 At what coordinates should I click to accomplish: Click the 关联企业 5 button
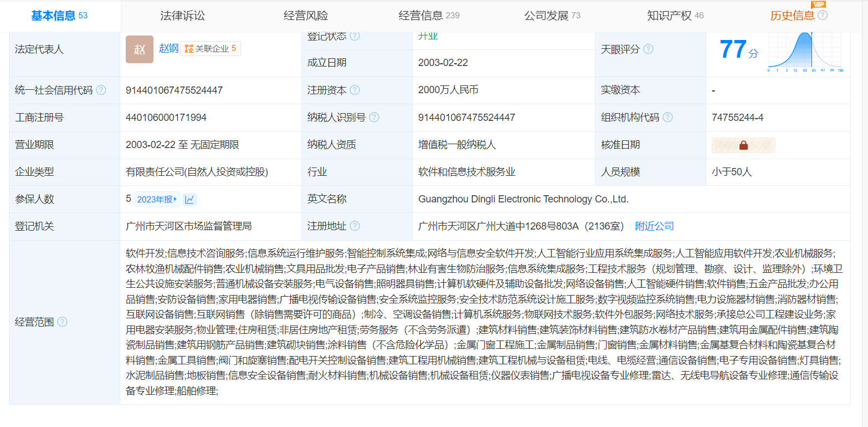[210, 49]
